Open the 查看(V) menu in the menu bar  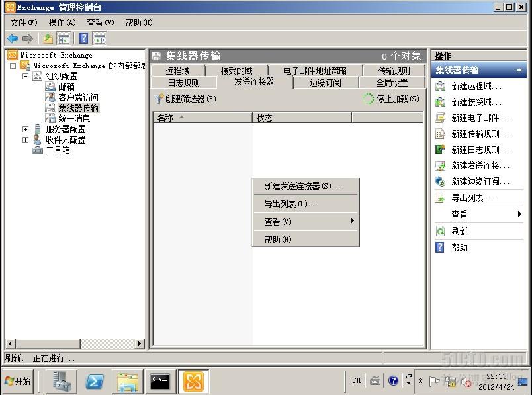click(x=101, y=22)
